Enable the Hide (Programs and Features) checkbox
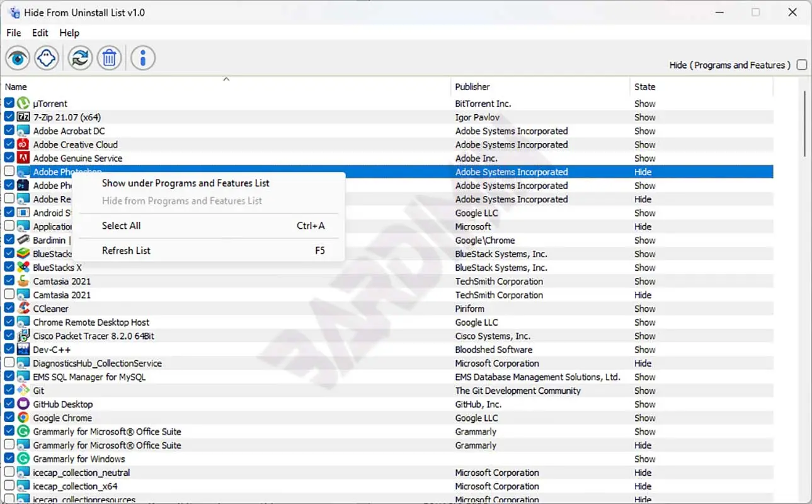Screen dimensions: 812x504 pyautogui.click(x=802, y=65)
